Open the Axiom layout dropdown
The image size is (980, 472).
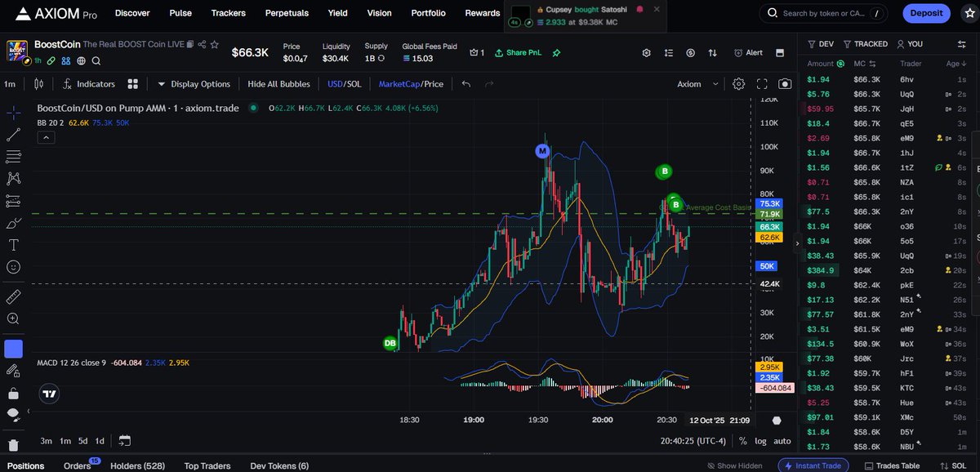pos(699,84)
